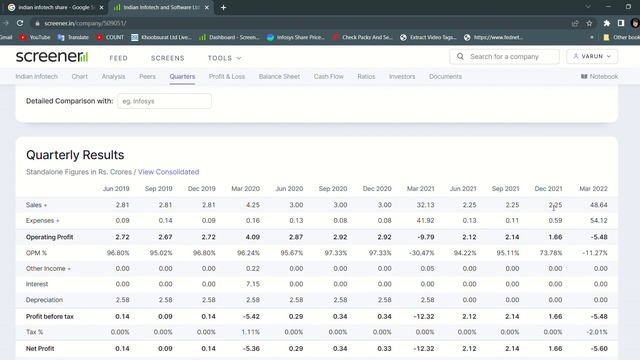Jump to the Documents section

pos(445,76)
